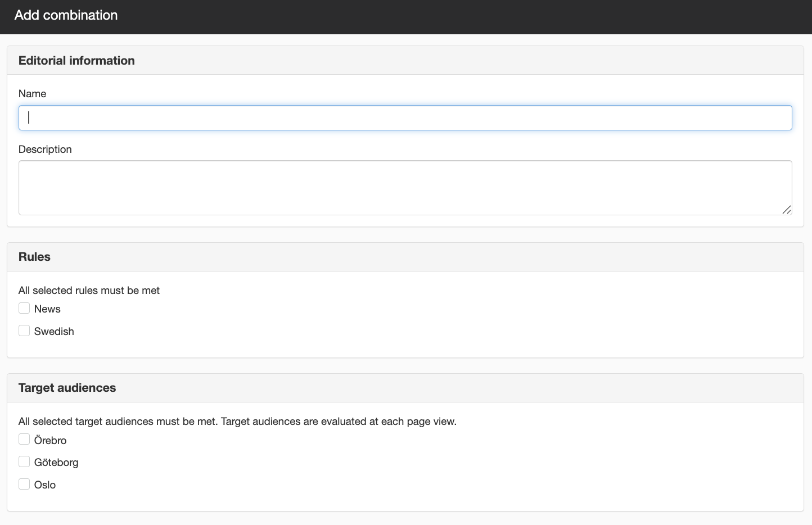This screenshot has width=812, height=525.
Task: Select the Göteborg audience checkbox
Action: [24, 461]
